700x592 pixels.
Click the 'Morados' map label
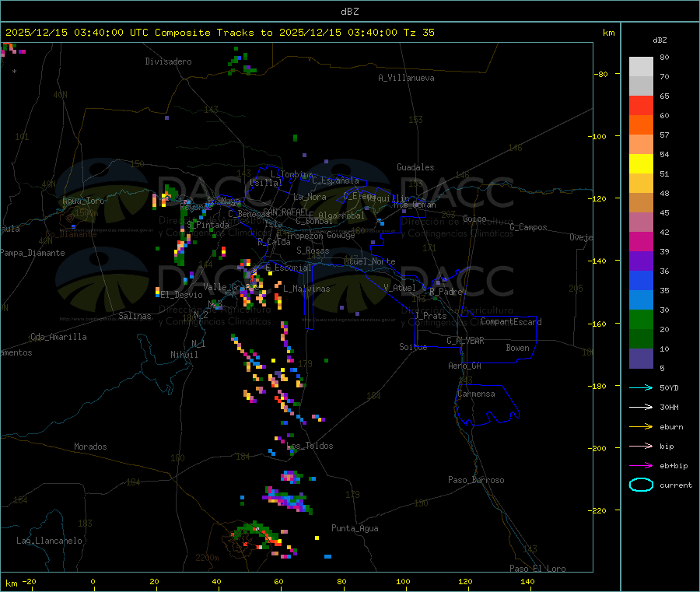click(x=90, y=447)
